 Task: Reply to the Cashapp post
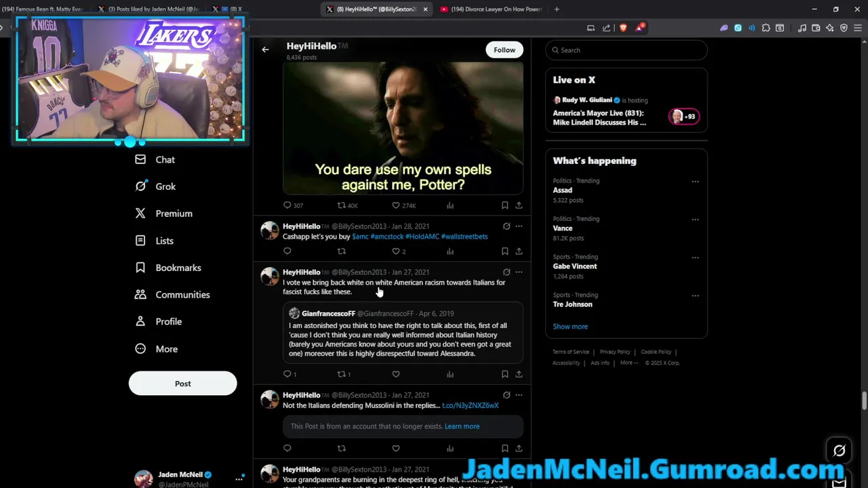288,251
